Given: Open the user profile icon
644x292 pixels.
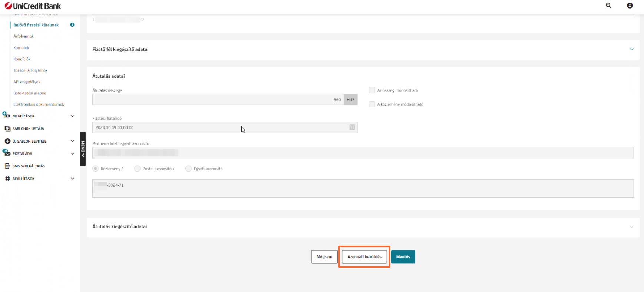Looking at the screenshot, I should pyautogui.click(x=630, y=6).
